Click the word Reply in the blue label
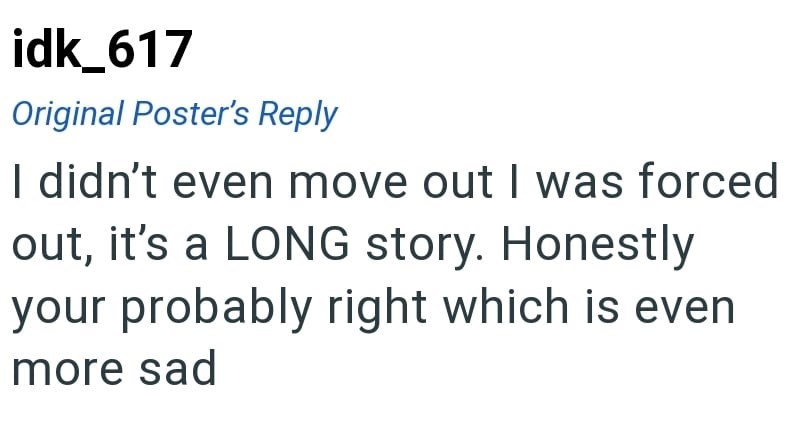This screenshot has width=800, height=446. (297, 115)
